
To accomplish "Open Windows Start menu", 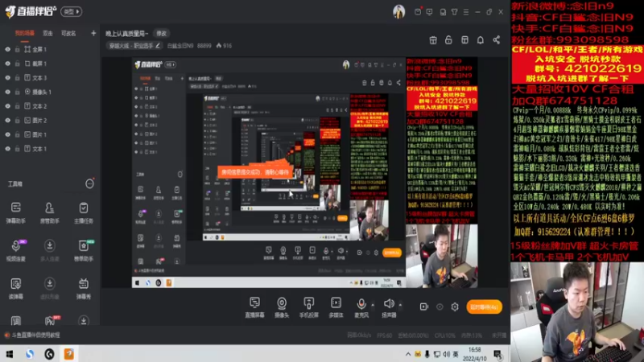I will (9, 354).
